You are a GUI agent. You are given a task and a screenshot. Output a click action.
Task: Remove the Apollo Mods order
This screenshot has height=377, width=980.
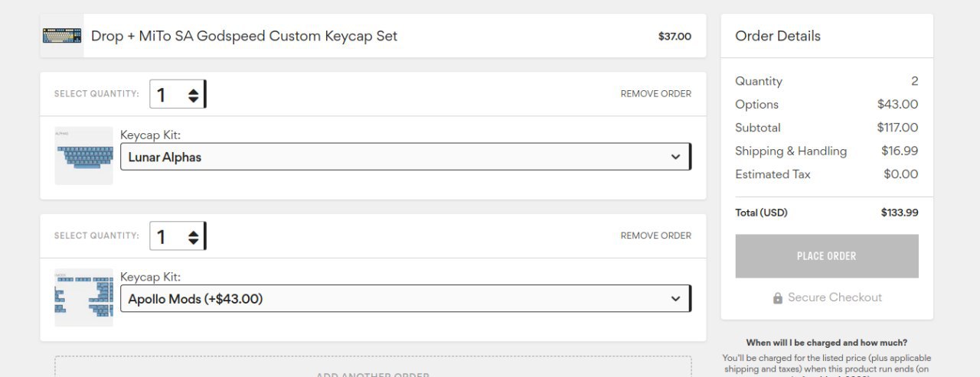point(655,236)
